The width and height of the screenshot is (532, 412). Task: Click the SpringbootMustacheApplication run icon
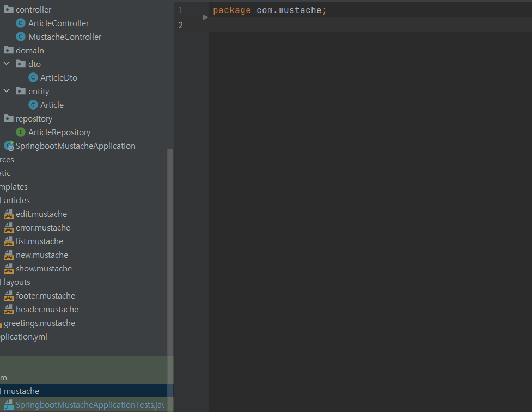pyautogui.click(x=9, y=146)
